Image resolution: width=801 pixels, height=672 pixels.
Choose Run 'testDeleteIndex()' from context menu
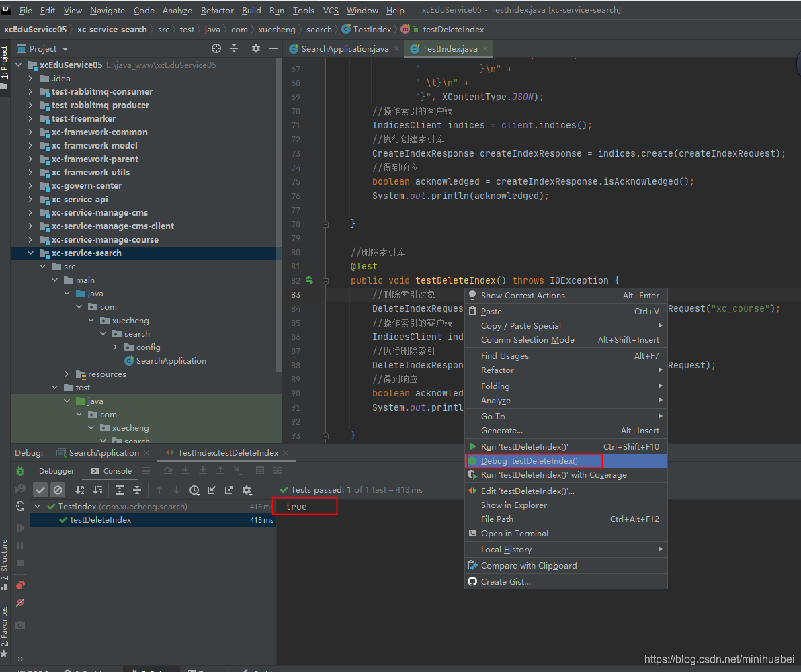click(x=566, y=447)
